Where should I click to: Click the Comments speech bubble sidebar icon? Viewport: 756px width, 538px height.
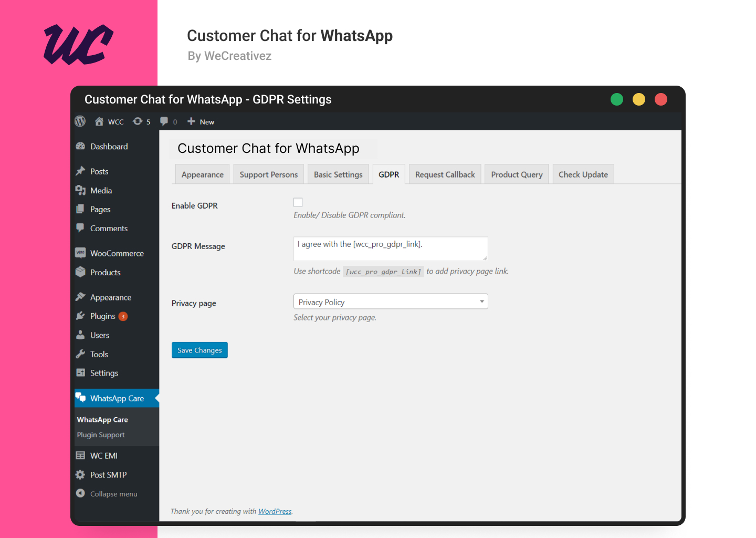pyautogui.click(x=80, y=228)
